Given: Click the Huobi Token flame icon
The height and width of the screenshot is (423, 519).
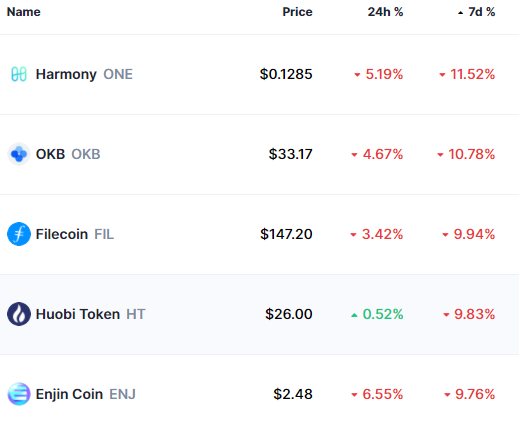Looking at the screenshot, I should (x=19, y=314).
